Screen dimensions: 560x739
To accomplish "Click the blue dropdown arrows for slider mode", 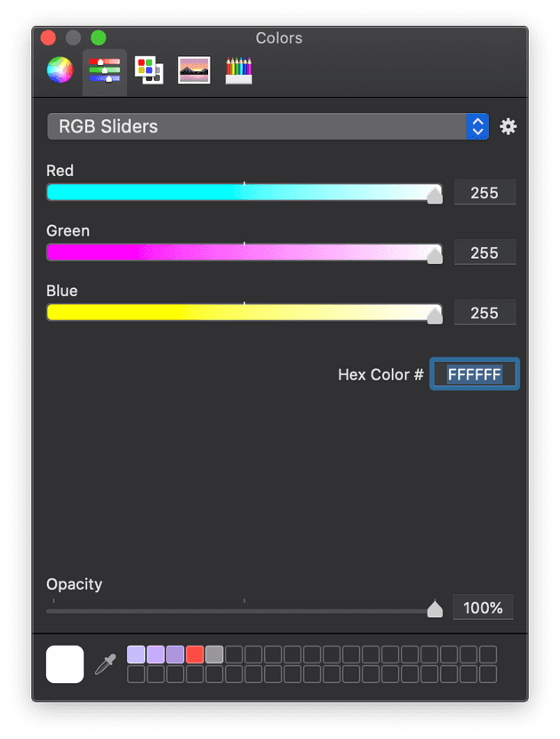I will point(477,126).
